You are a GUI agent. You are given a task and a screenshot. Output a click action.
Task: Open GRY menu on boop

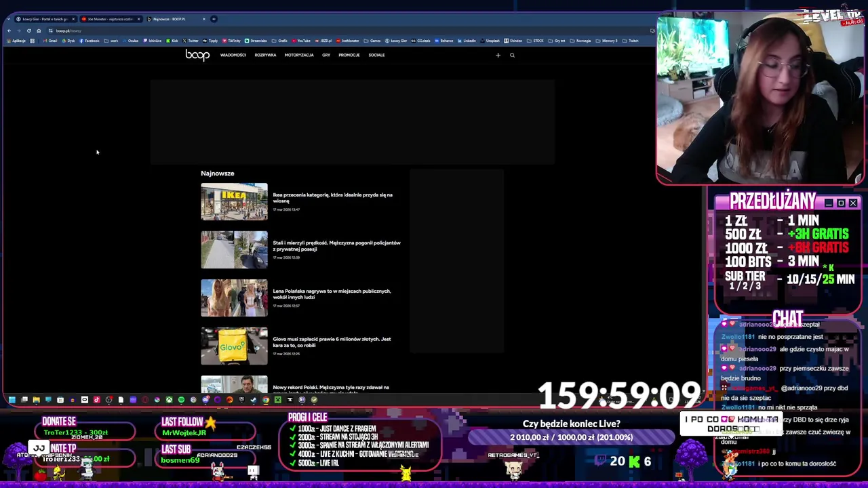[x=326, y=55]
